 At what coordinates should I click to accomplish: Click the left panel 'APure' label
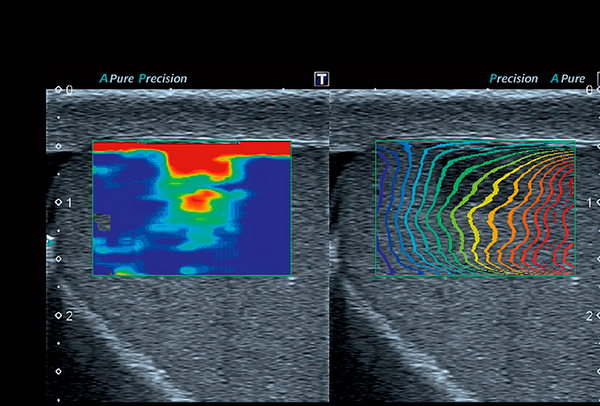(117, 79)
